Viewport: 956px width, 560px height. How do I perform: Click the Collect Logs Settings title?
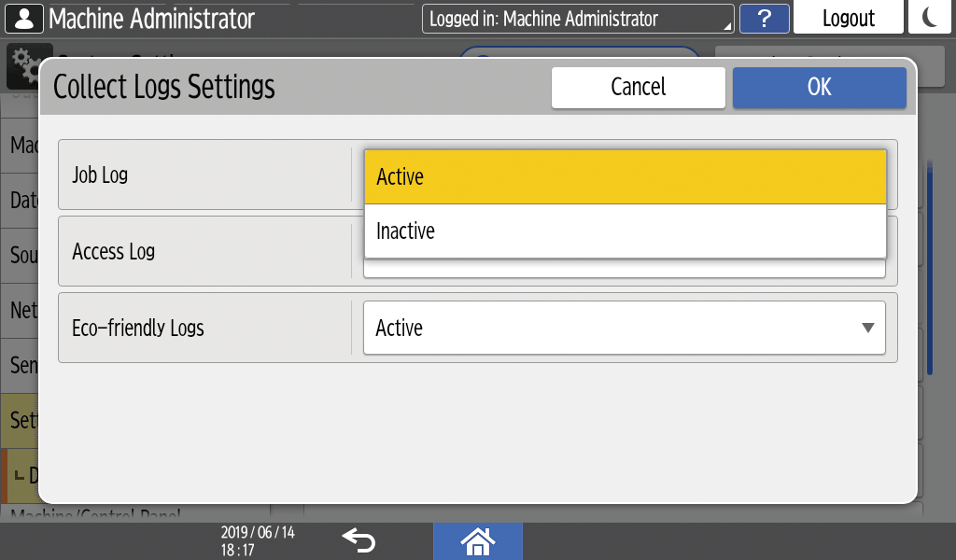[164, 87]
